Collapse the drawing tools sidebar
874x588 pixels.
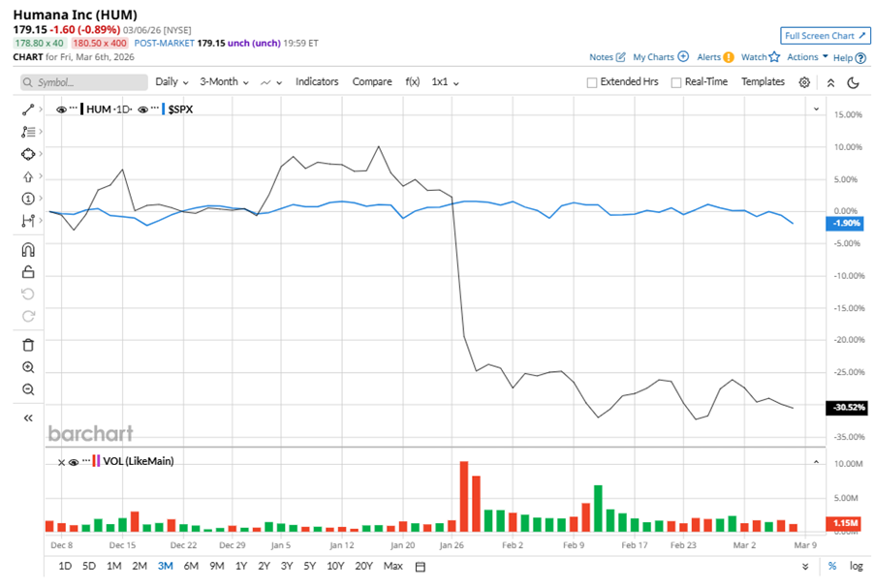point(28,418)
